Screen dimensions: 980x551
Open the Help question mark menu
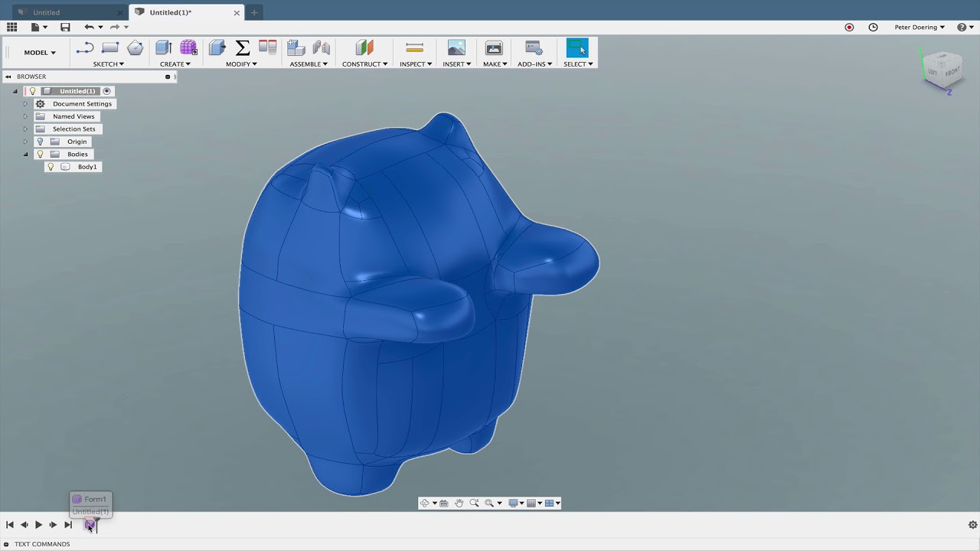click(964, 27)
